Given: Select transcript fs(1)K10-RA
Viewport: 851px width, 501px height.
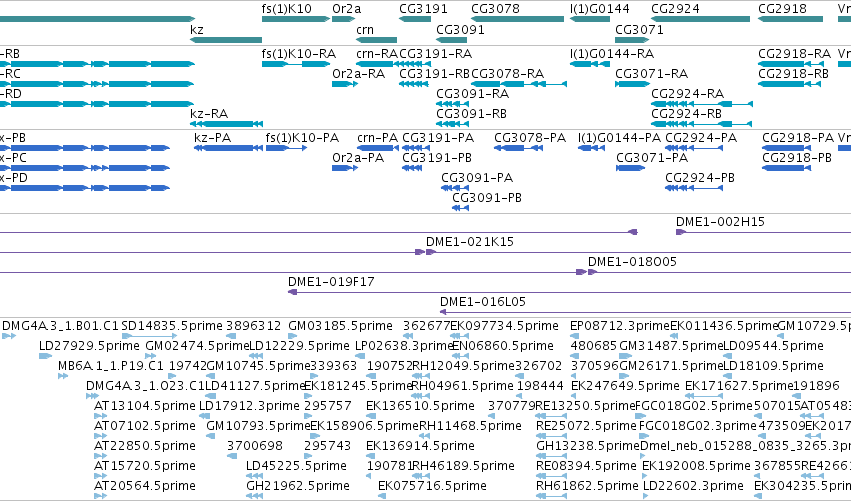Looking at the screenshot, I should coord(299,54).
